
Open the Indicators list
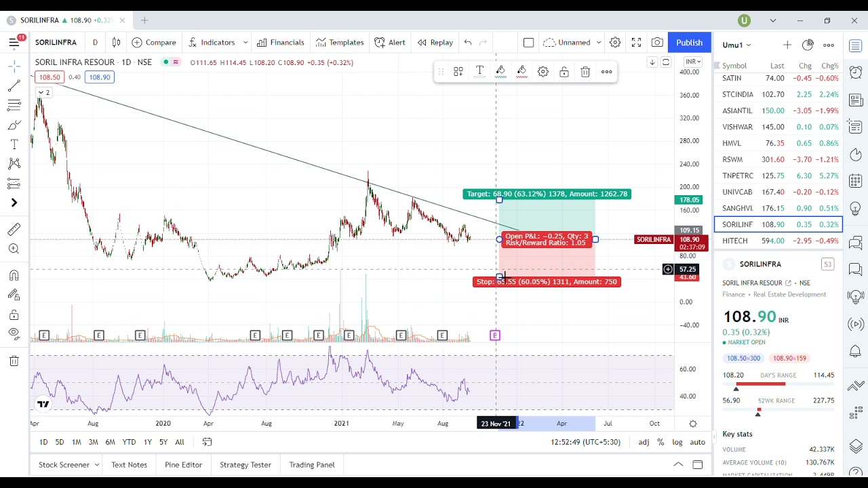click(212, 42)
